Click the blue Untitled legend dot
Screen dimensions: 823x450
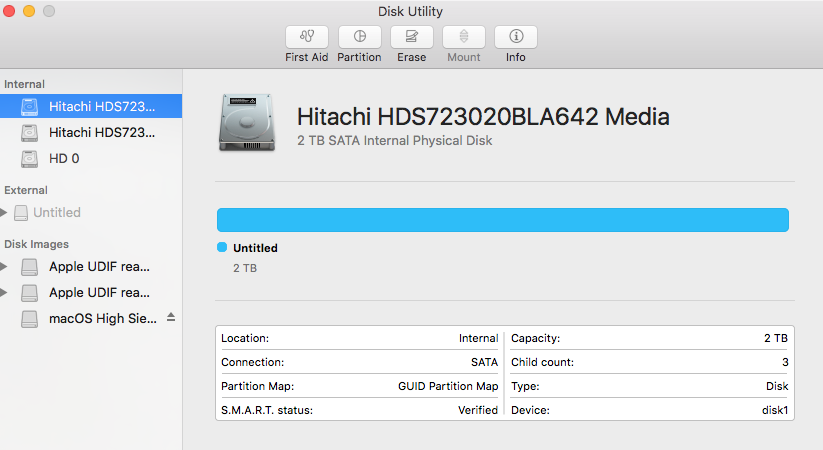[x=222, y=247]
